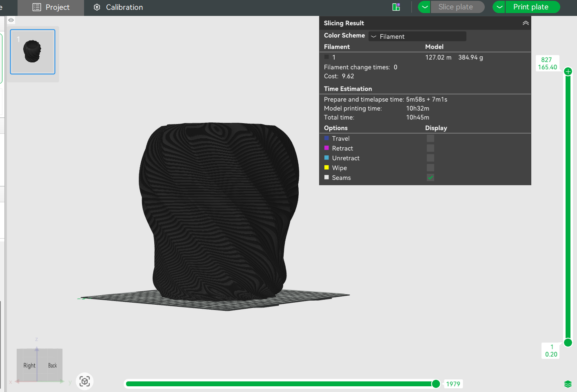Image resolution: width=577 pixels, height=392 pixels.
Task: Turn on the Wipe display checkbox
Action: point(431,168)
